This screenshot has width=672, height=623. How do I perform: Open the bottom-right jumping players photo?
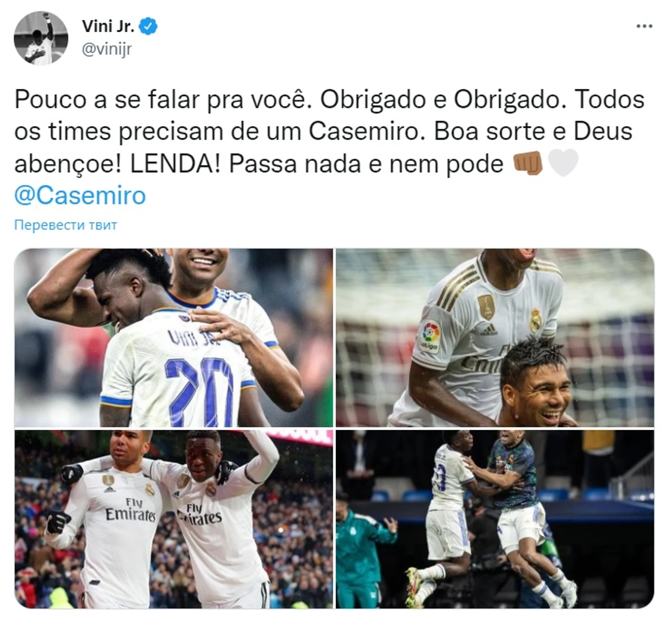pos(495,519)
